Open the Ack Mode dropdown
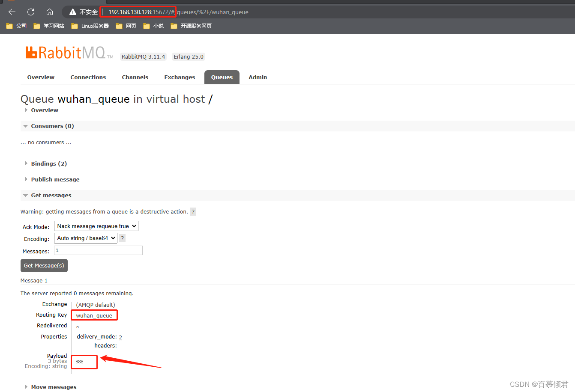Viewport: 575px width, 392px height. coord(96,226)
